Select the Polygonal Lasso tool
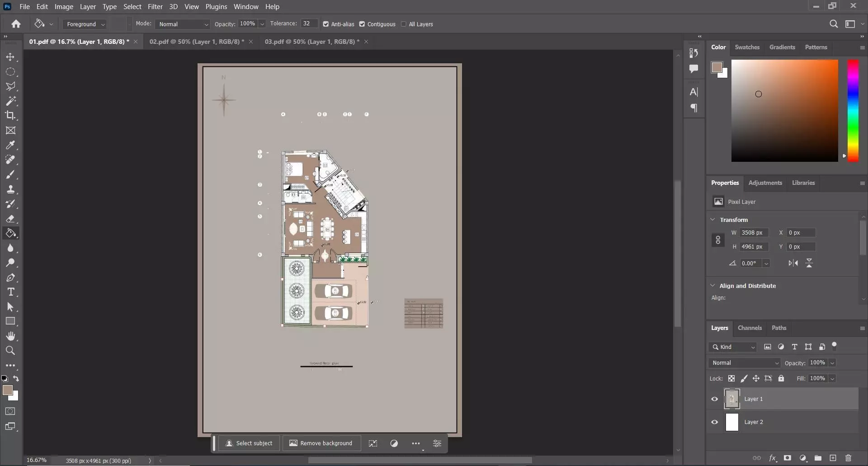Image resolution: width=868 pixels, height=466 pixels. click(x=10, y=86)
